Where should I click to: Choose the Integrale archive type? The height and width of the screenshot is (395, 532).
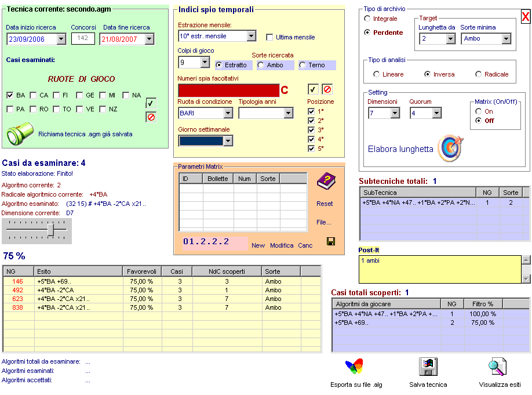(x=367, y=19)
